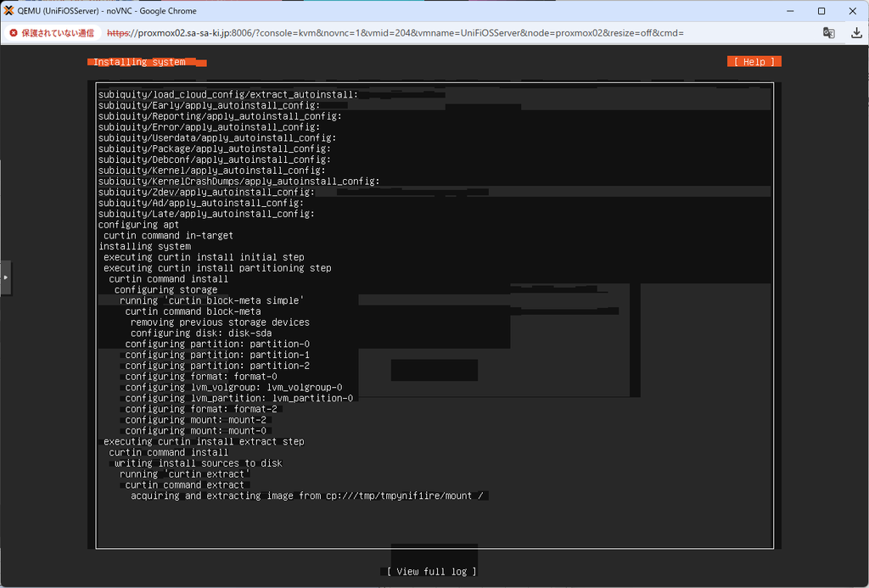
Task: Select log line 'subiquity/Early/apply_autoinstall_config:'
Action: (209, 105)
